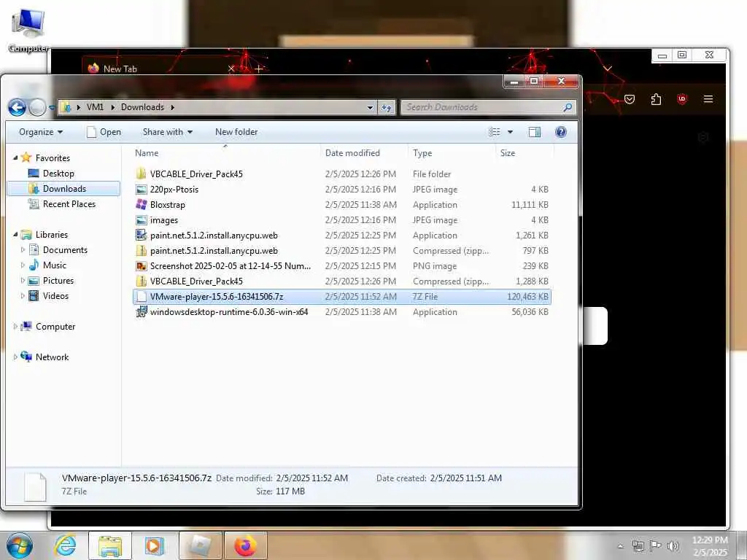Open the Organize menu
The height and width of the screenshot is (560, 747).
point(41,132)
